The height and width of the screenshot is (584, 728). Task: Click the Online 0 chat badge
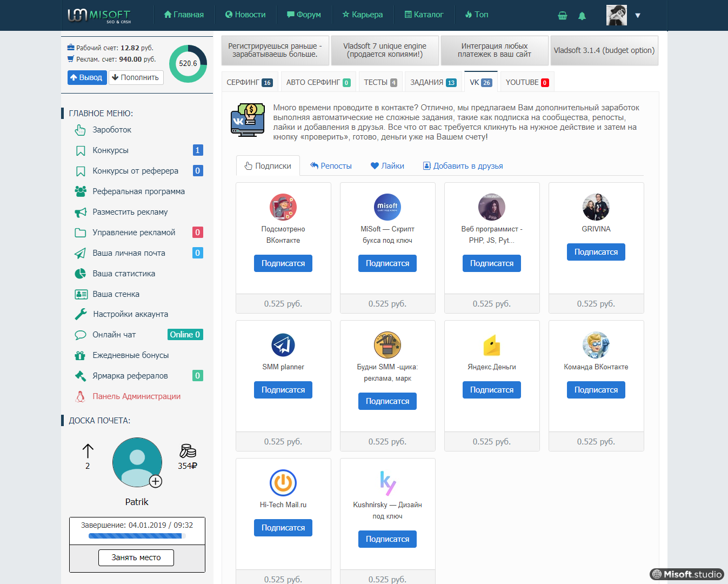[185, 335]
